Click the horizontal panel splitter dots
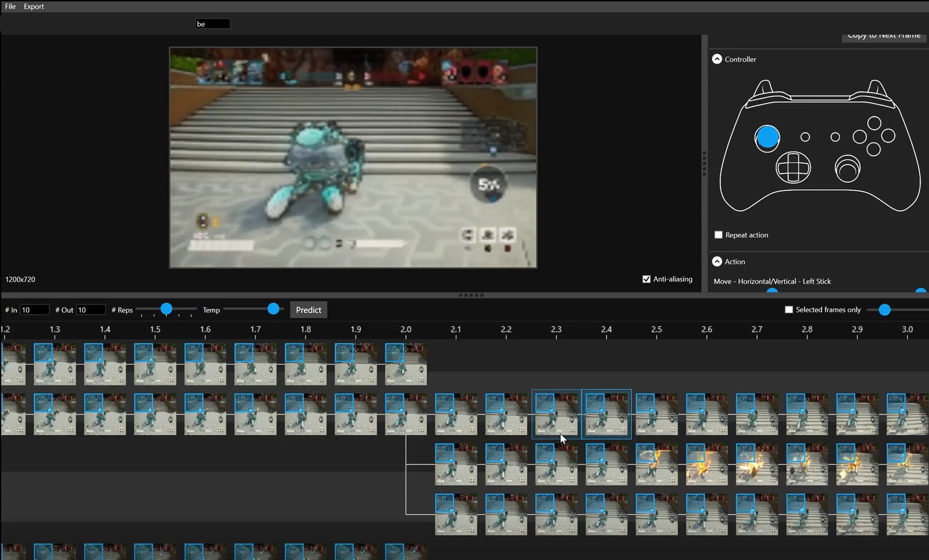The height and width of the screenshot is (560, 929). [x=471, y=295]
